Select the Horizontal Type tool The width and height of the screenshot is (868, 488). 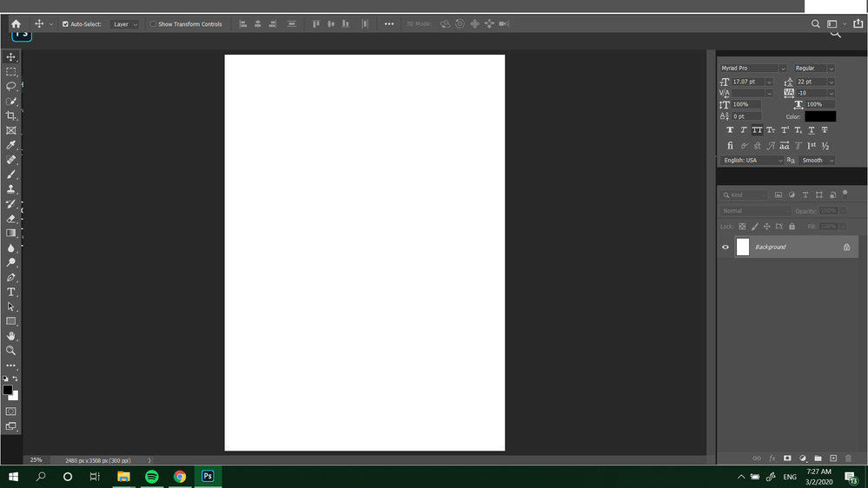coord(11,292)
